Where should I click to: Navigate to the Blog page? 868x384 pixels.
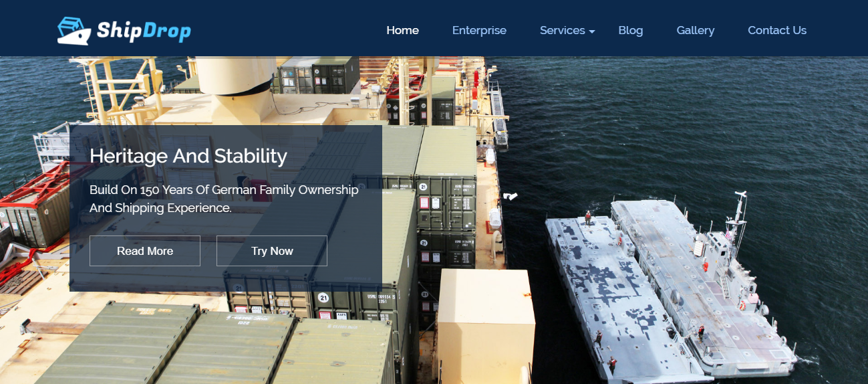(630, 30)
